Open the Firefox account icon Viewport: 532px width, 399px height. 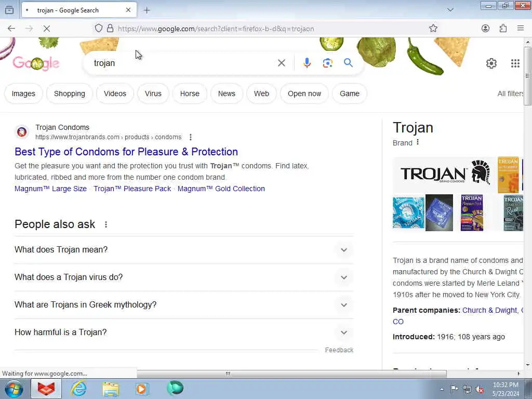pos(486,29)
